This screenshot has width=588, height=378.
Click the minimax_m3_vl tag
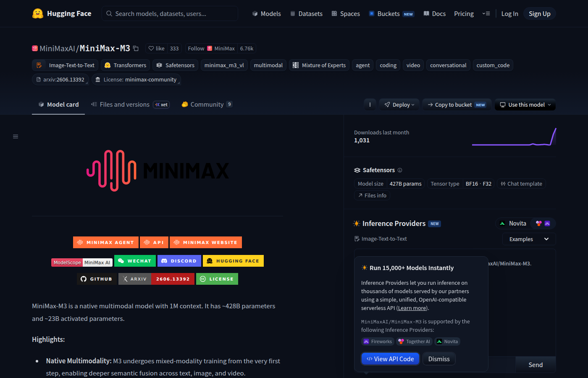click(224, 65)
